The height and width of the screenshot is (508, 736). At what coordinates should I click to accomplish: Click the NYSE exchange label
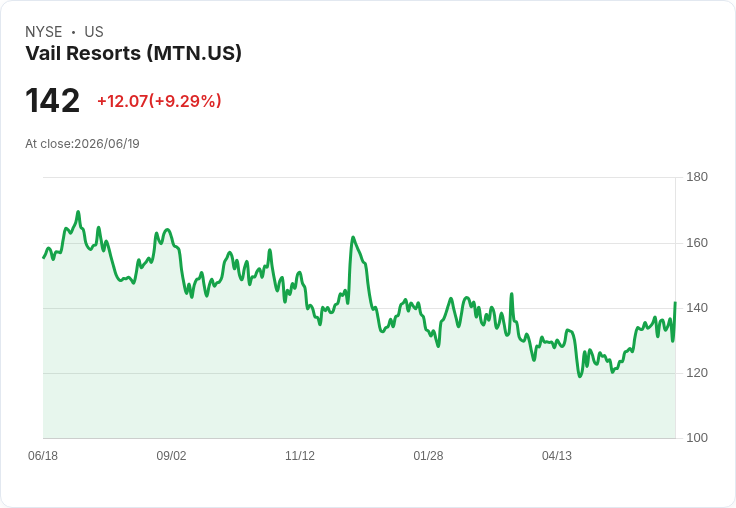tap(44, 31)
